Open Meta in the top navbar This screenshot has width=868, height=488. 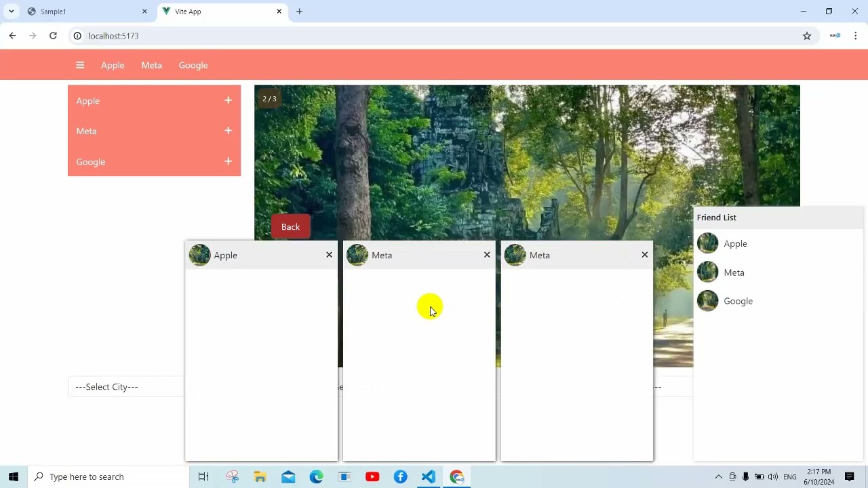click(x=151, y=65)
